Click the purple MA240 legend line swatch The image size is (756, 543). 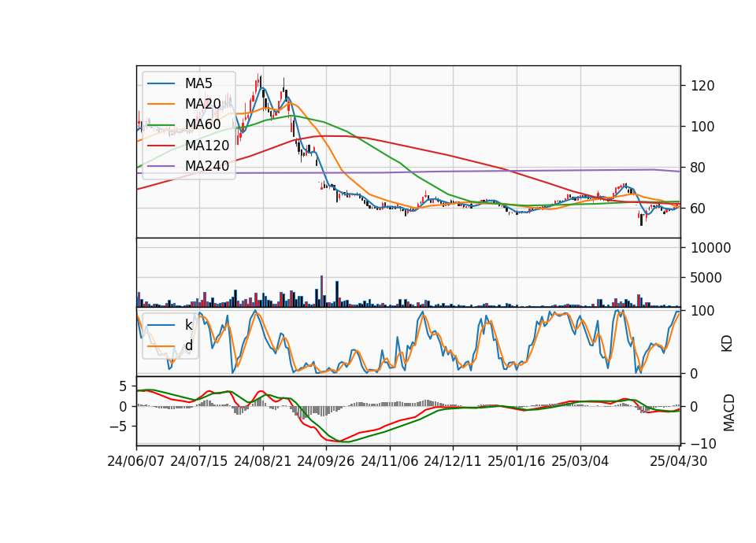(161, 166)
